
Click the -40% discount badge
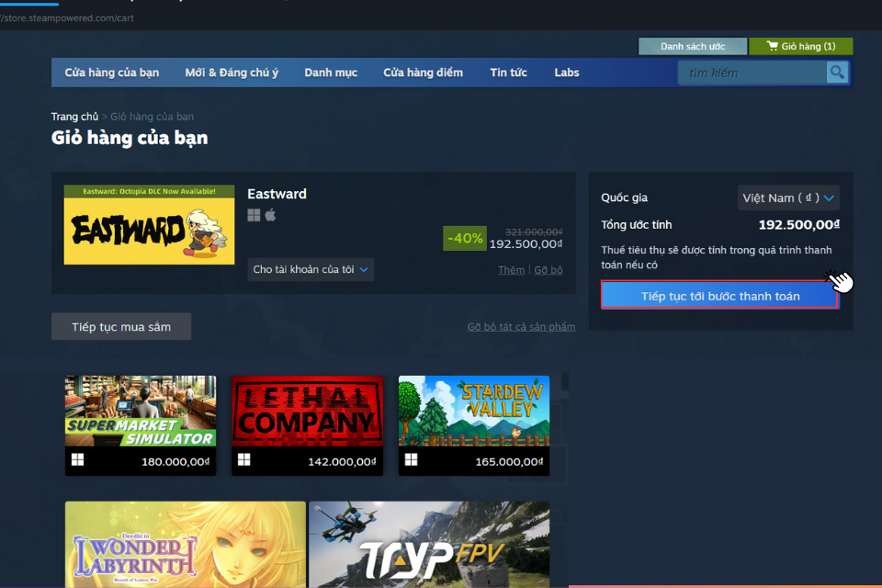point(465,238)
